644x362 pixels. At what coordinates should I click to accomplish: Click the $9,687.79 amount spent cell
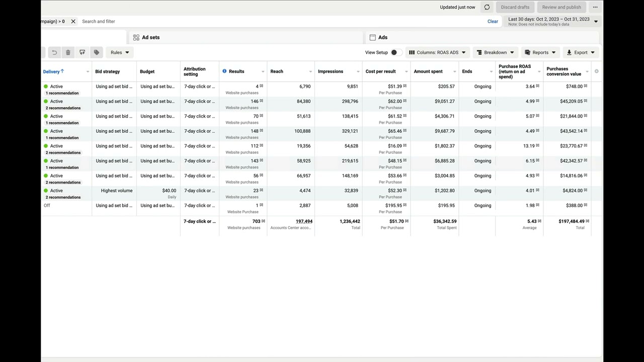[x=444, y=131]
